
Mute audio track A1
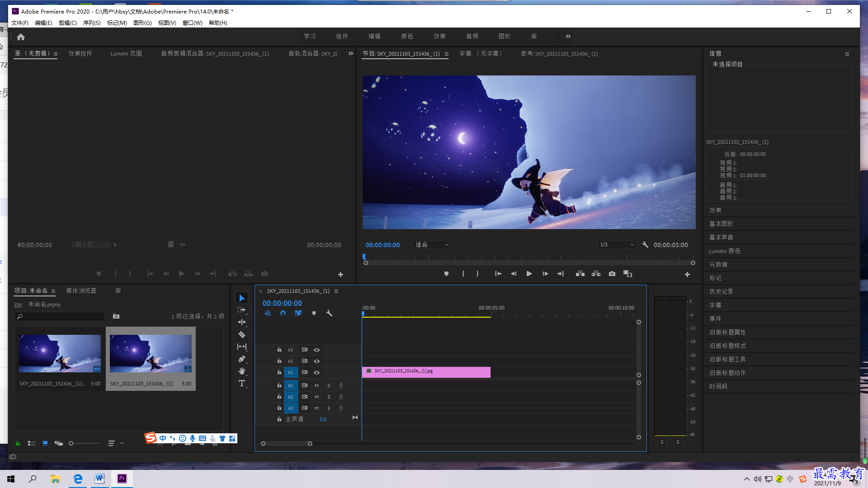point(316,385)
